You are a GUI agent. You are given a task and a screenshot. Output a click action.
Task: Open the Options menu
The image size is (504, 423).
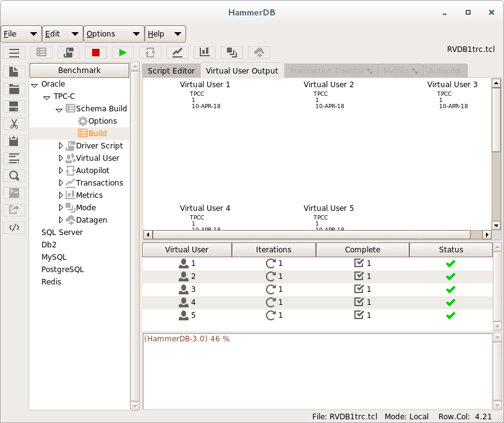click(114, 34)
